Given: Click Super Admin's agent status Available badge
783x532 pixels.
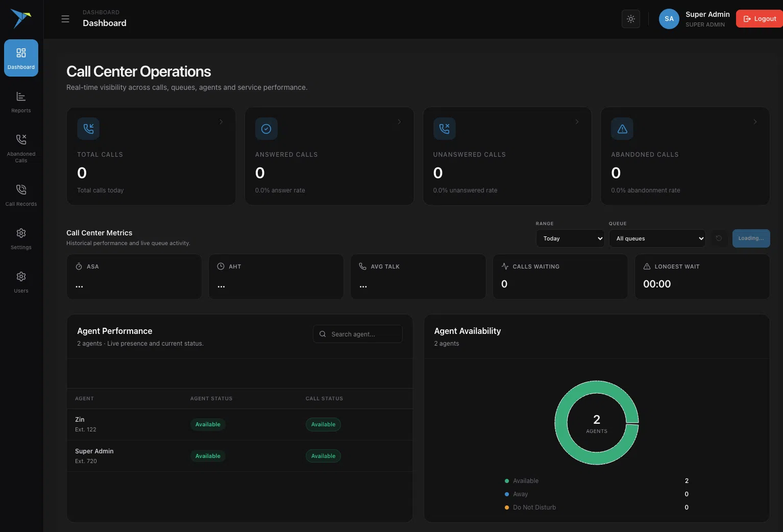Looking at the screenshot, I should click(x=208, y=456).
